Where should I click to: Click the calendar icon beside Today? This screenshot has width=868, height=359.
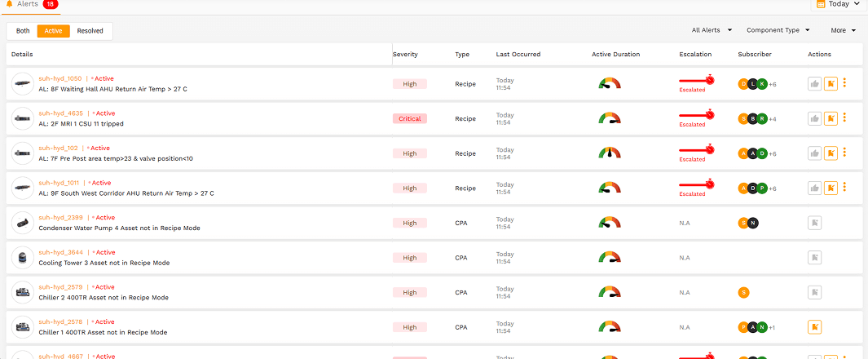821,4
